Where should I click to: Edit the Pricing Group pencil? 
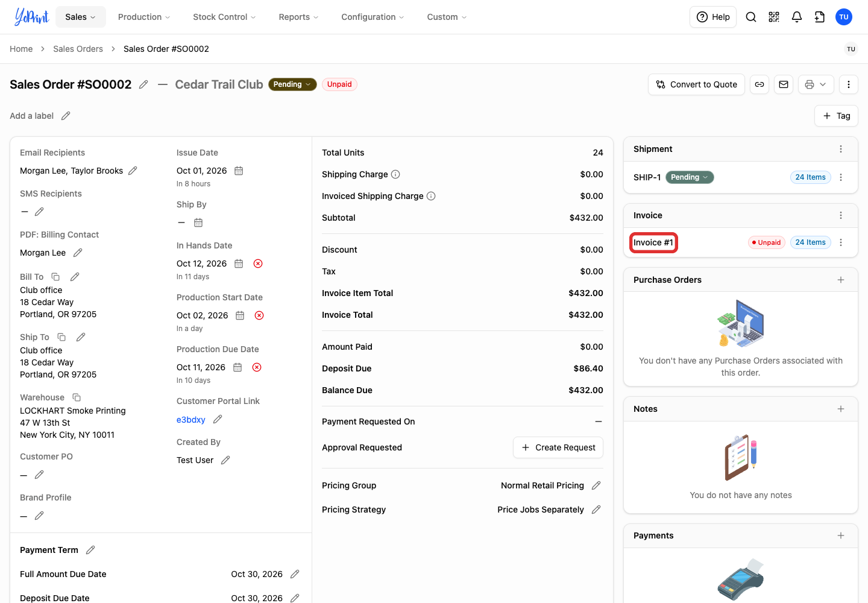click(x=596, y=485)
